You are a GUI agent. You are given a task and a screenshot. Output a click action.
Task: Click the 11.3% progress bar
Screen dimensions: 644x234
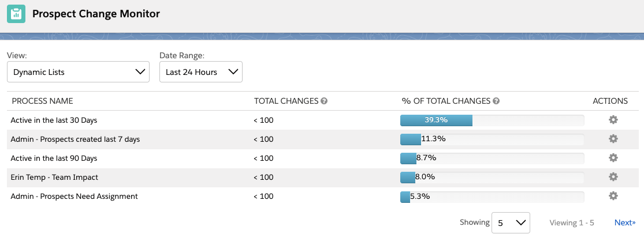coord(492,139)
